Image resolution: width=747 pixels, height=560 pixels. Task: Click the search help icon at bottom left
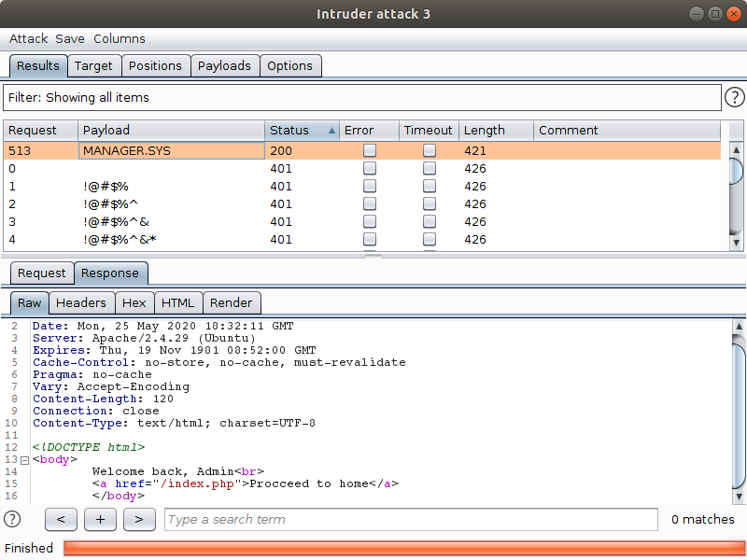tap(12, 519)
